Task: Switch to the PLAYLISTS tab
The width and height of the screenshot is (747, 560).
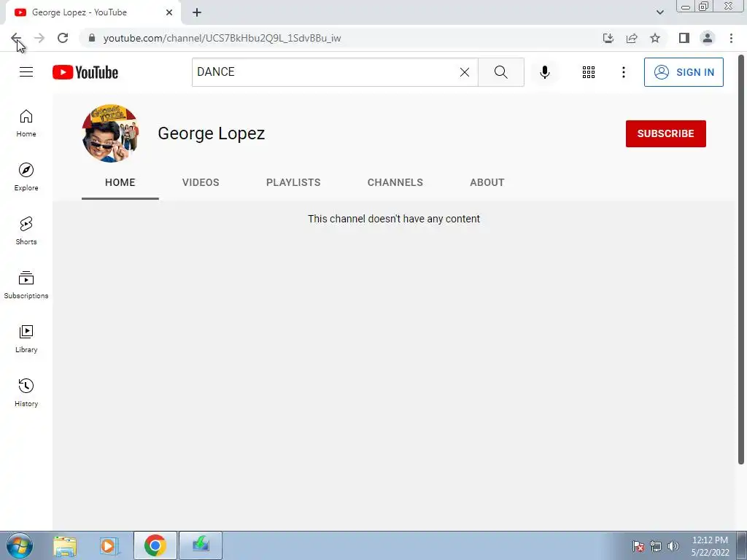Action: point(293,182)
